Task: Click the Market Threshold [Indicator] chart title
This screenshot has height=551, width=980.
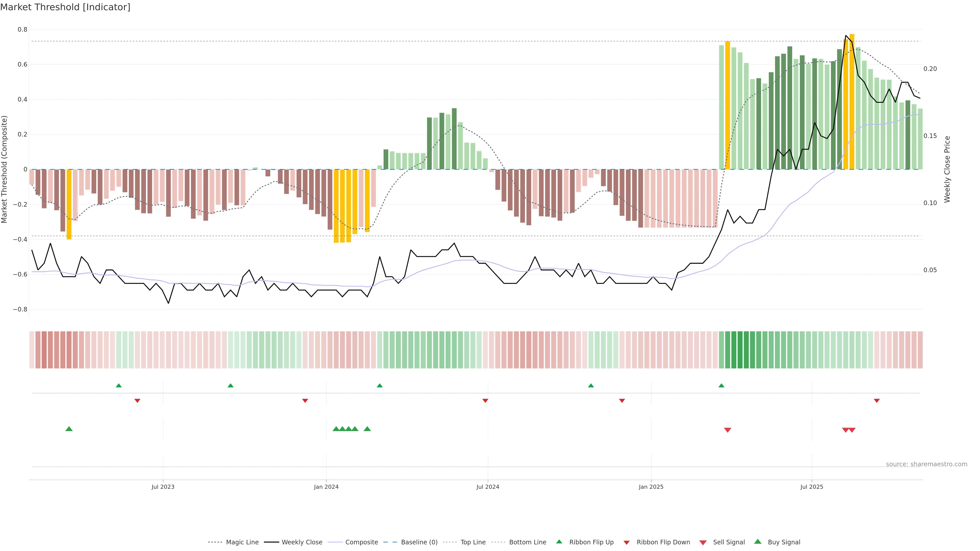Action: coord(65,7)
